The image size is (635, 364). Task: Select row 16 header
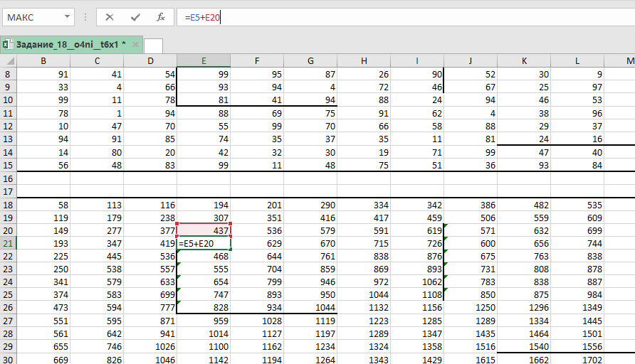click(8, 178)
